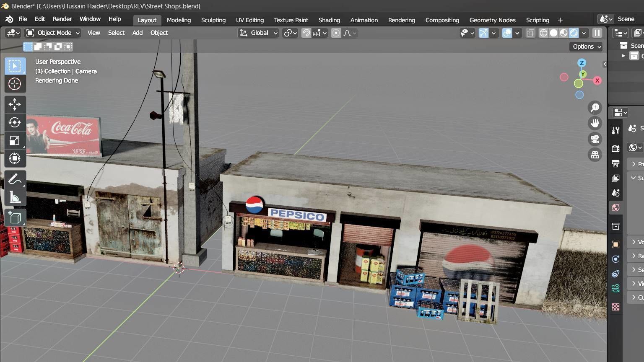Toggle X-ray mode
This screenshot has width=644, height=362.
[x=530, y=33]
